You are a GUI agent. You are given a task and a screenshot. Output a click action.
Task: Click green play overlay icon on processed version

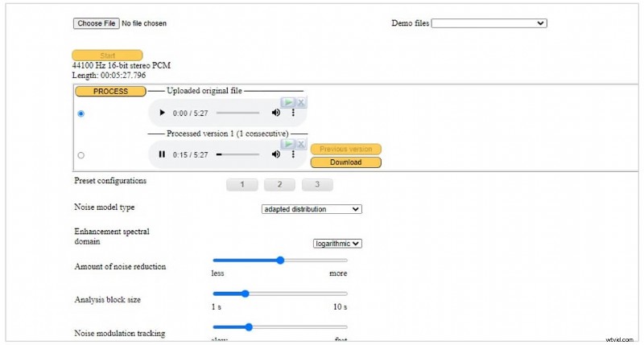coord(287,143)
